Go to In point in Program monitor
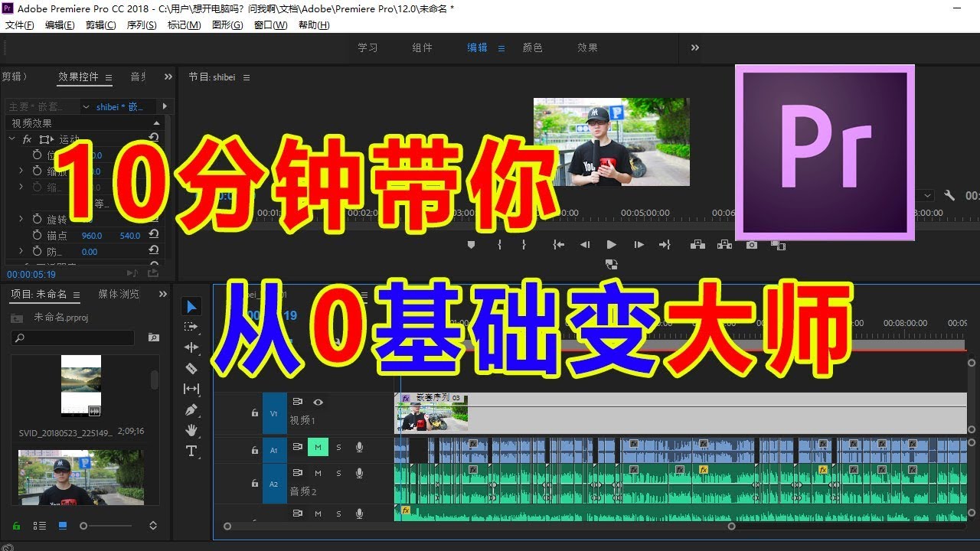The image size is (980, 551). coord(559,245)
